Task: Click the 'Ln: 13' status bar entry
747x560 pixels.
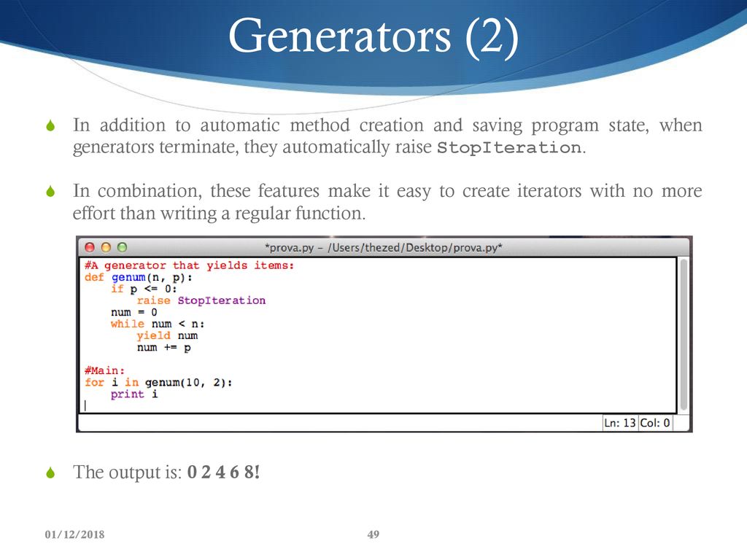Action: 620,423
